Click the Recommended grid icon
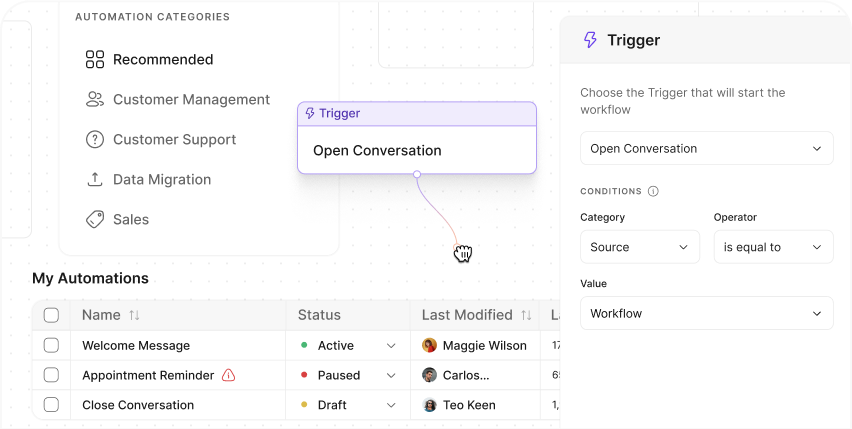Screen dimensions: 852x429 [95, 59]
